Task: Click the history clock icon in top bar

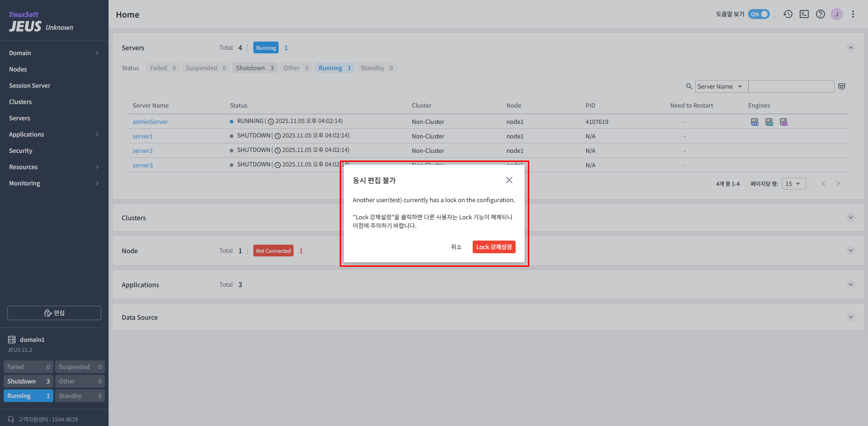Action: click(x=788, y=14)
